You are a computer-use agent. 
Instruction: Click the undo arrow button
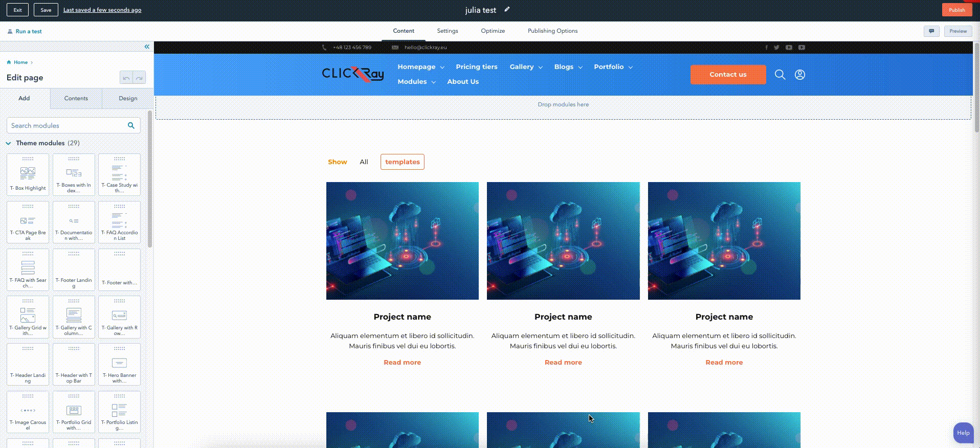coord(126,78)
